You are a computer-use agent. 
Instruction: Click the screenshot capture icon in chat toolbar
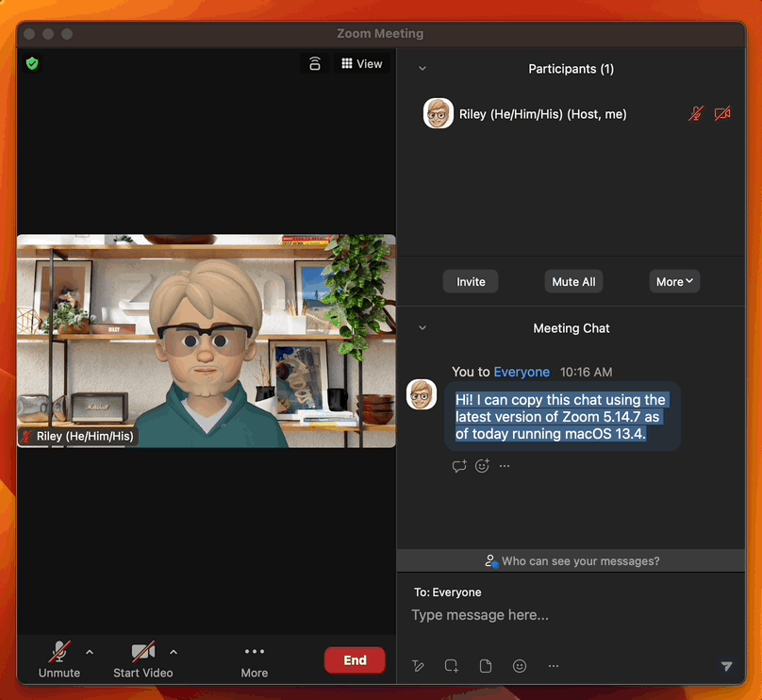point(452,665)
